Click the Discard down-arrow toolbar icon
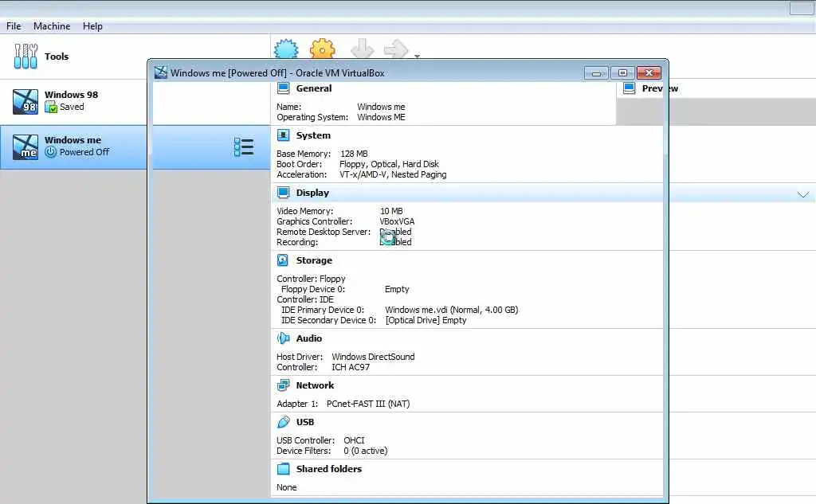This screenshot has height=504, width=816. 363,49
